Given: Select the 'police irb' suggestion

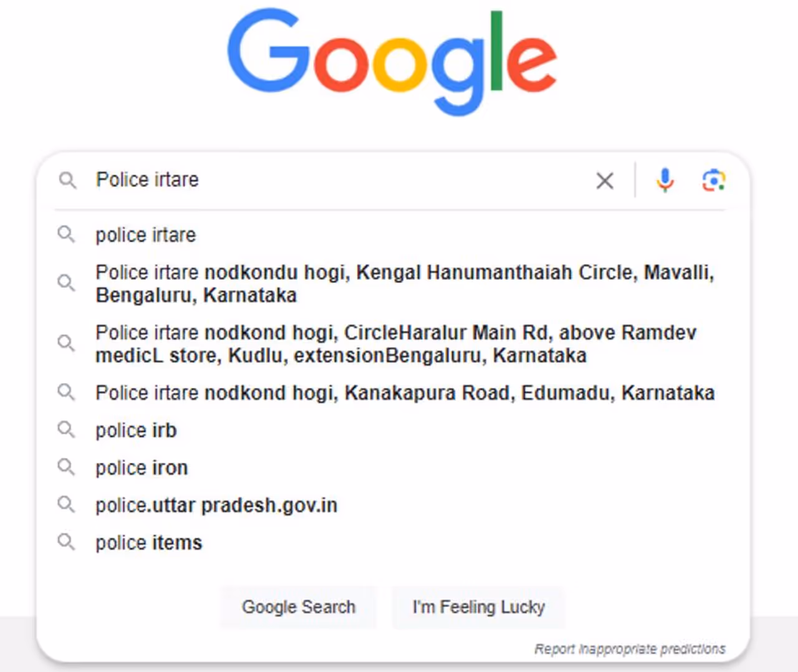Looking at the screenshot, I should [136, 430].
